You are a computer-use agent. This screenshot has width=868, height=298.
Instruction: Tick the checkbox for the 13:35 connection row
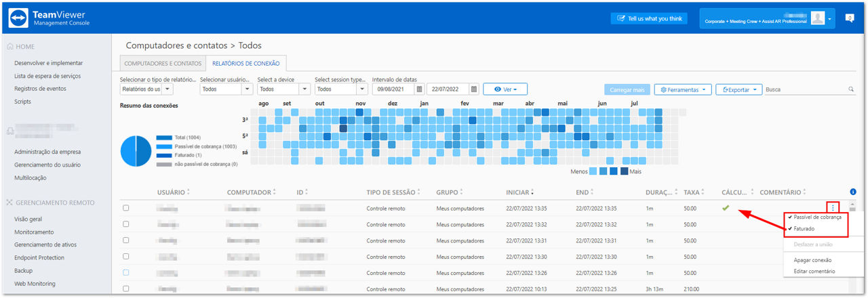(x=126, y=208)
